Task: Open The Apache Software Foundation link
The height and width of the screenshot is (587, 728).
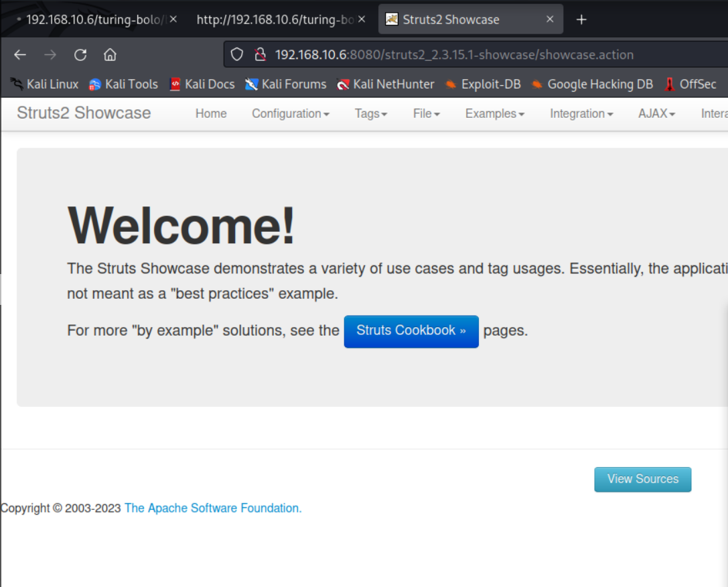Action: click(x=213, y=508)
